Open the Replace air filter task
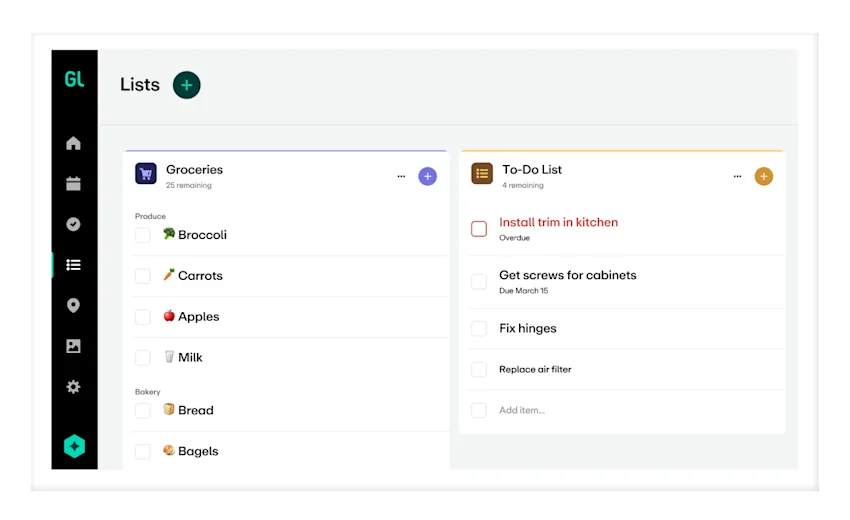The image size is (850, 520). (535, 369)
